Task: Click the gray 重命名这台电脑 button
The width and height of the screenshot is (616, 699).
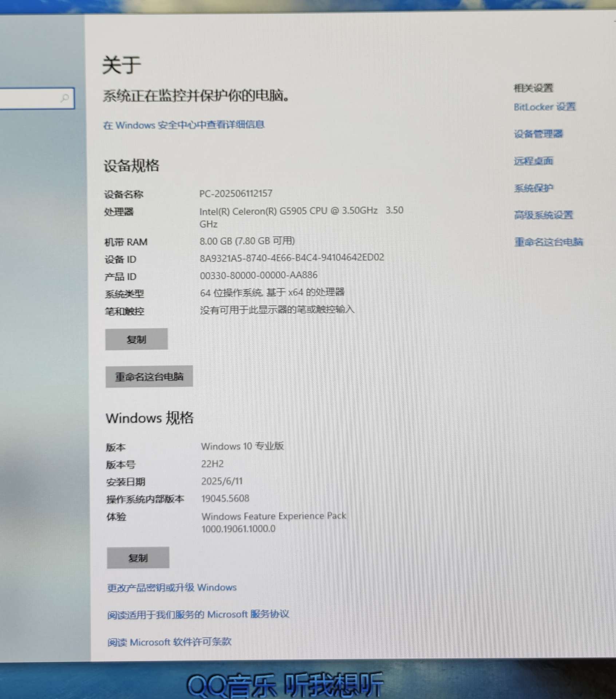Action: (x=149, y=376)
